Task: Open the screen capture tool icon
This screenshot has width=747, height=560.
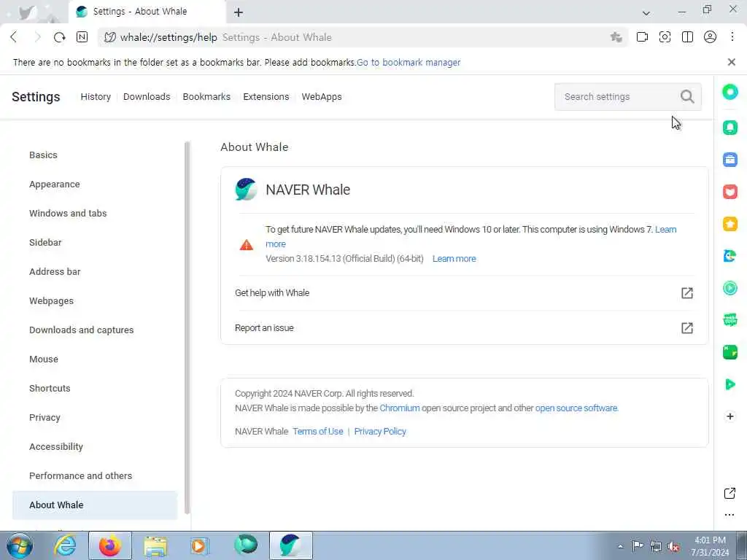Action: click(665, 37)
